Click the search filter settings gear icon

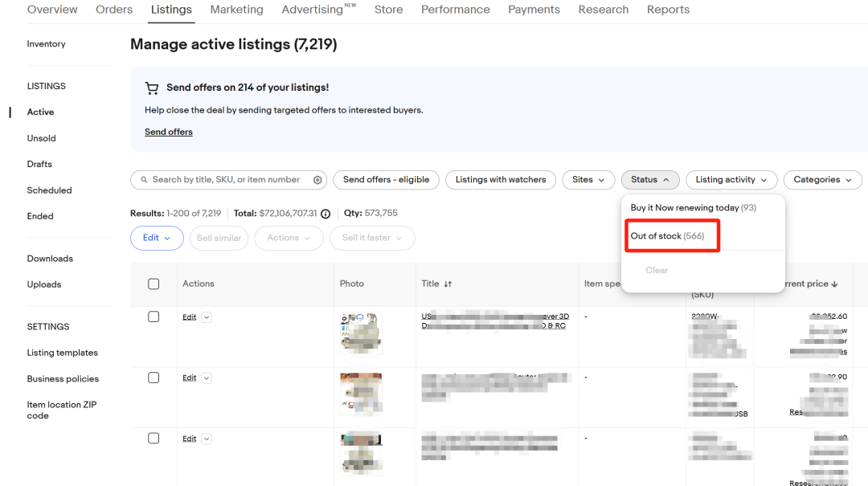click(317, 180)
